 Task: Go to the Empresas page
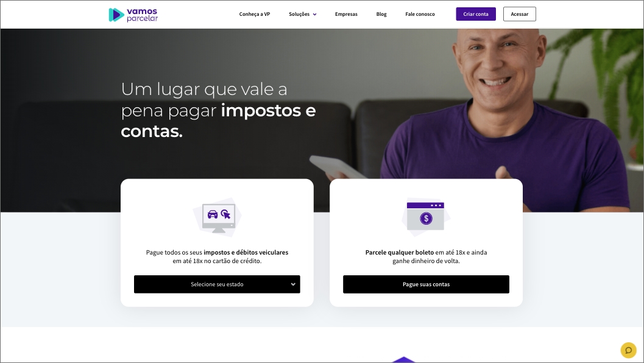point(346,14)
